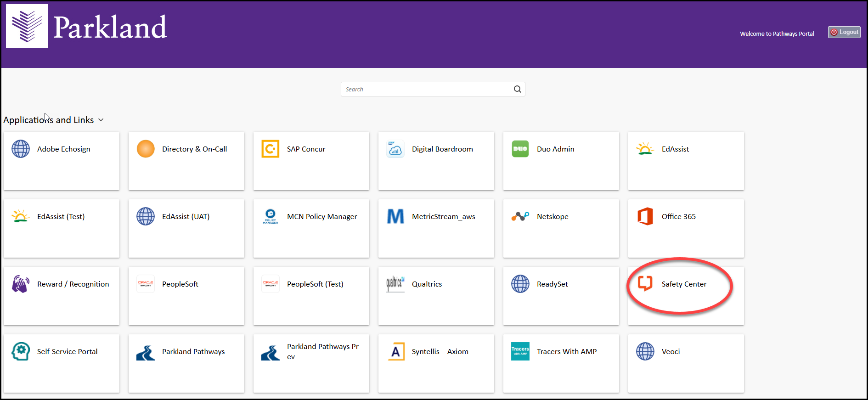
Task: Open the EdAssist label link
Action: pos(675,149)
